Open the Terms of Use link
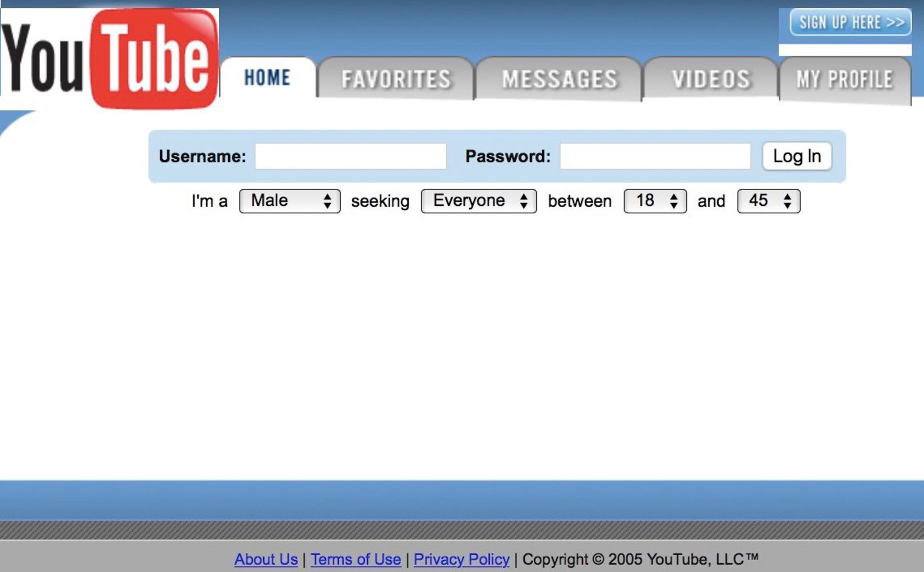Image resolution: width=924 pixels, height=572 pixels. click(356, 559)
